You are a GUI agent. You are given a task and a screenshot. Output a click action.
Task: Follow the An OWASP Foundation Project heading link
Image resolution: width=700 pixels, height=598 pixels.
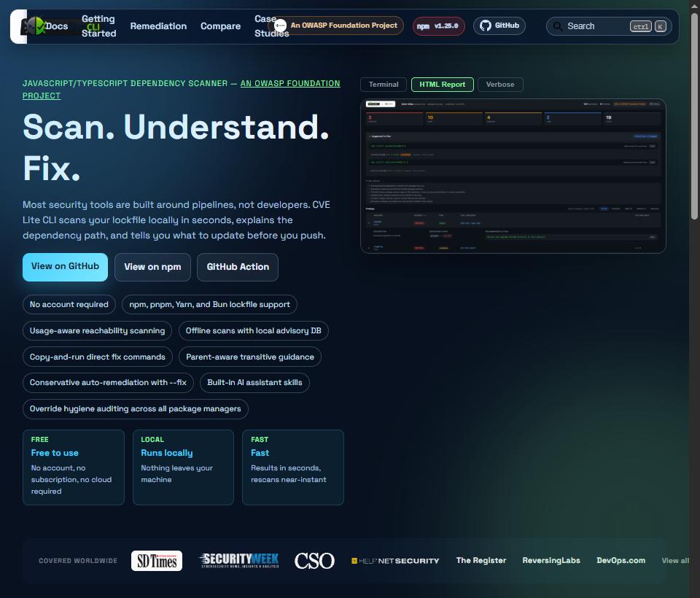[290, 84]
